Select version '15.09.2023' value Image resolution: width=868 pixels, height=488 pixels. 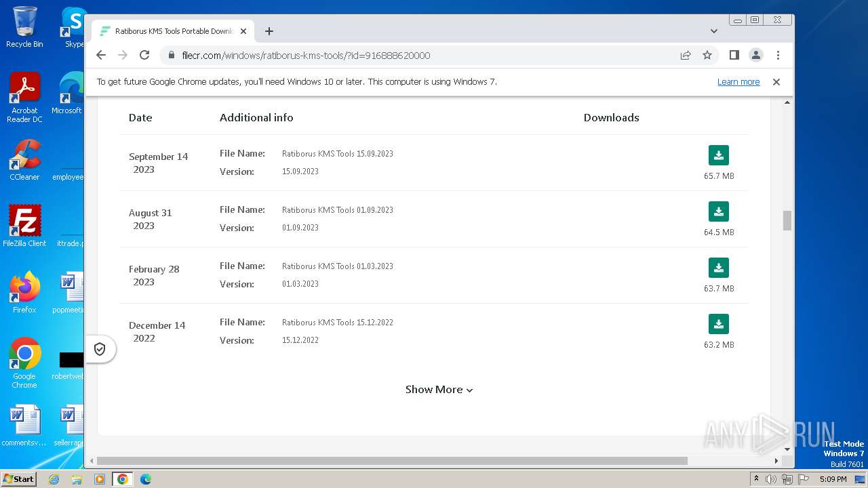click(x=300, y=171)
